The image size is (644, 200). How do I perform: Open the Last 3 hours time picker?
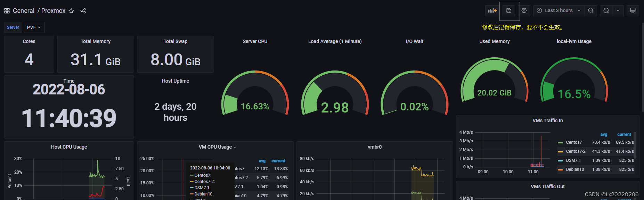559,10
